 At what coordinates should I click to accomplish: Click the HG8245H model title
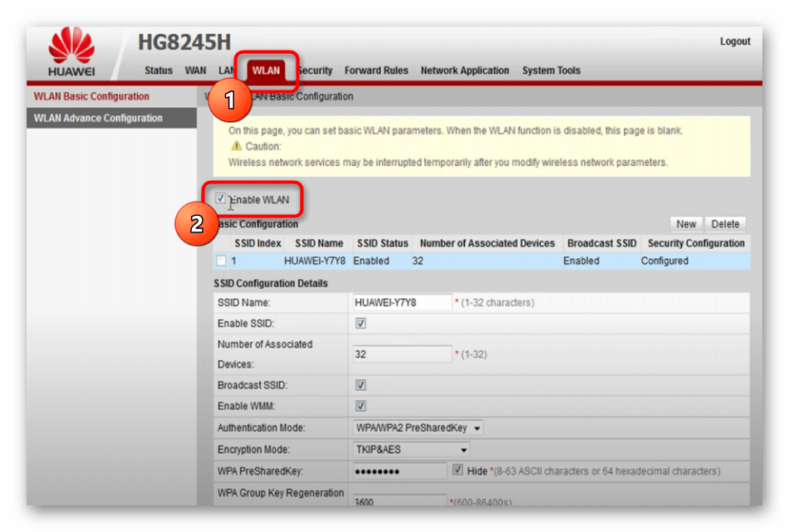184,42
